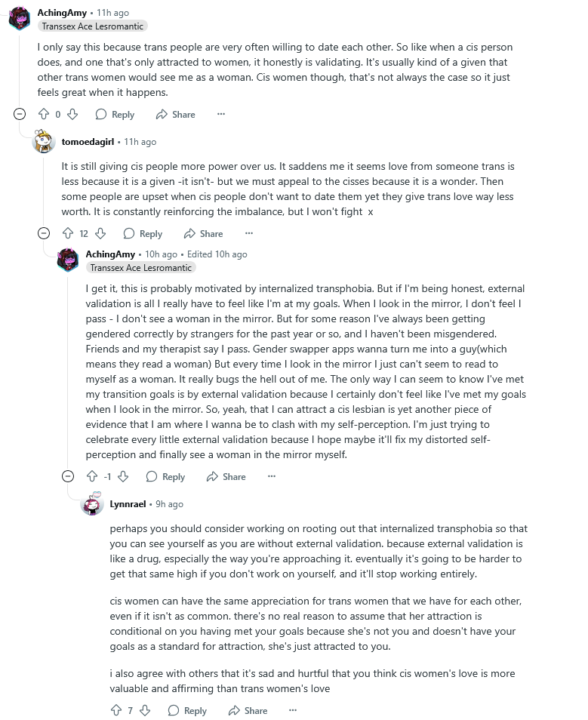
Task: Upvote AchingAmy's edited reply
Action: 92,477
